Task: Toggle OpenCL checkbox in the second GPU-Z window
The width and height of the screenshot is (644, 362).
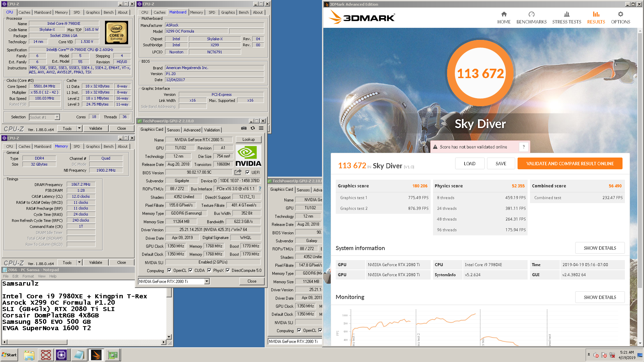Action: [x=299, y=330]
